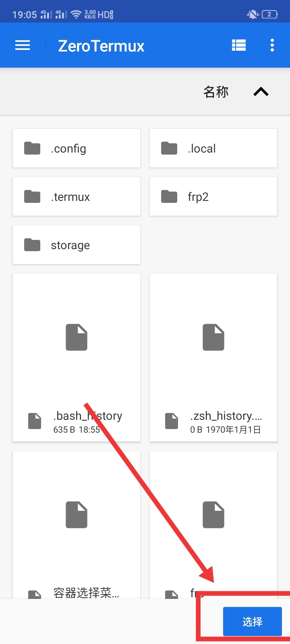This screenshot has height=644, width=290.
Task: Tap the muted notification bell status icon
Action: pyautogui.click(x=253, y=15)
